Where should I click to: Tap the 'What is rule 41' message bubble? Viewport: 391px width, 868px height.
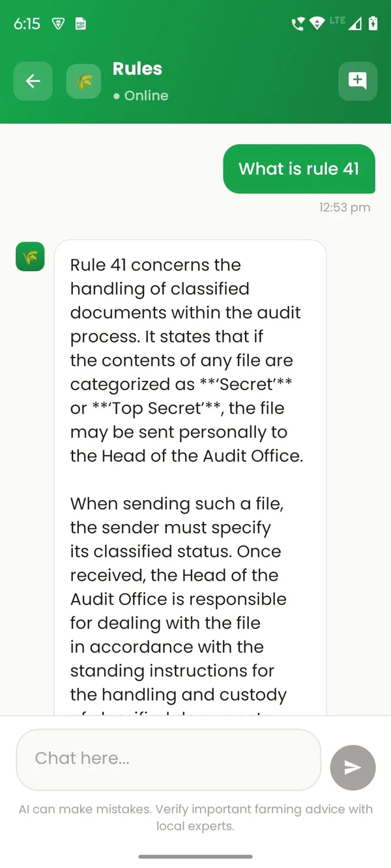[299, 169]
